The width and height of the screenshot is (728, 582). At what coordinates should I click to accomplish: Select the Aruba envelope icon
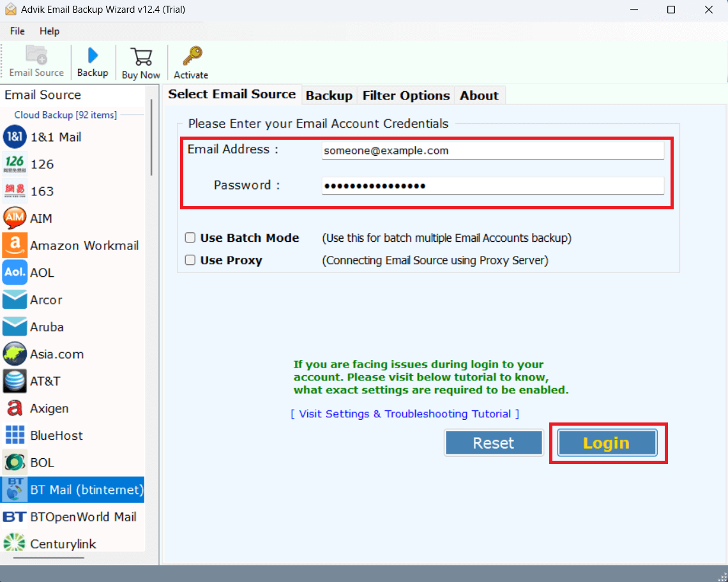[x=15, y=327]
